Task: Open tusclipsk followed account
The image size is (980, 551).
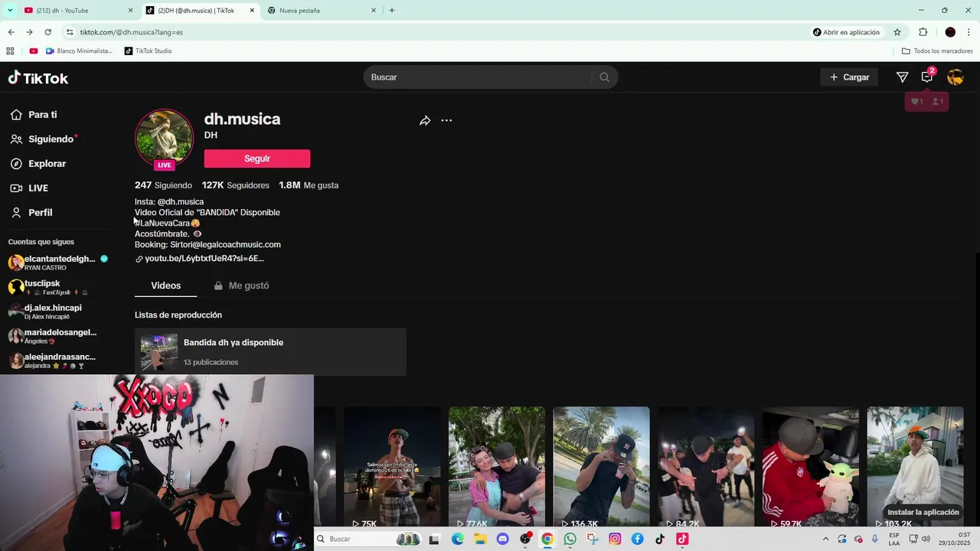Action: (x=50, y=287)
